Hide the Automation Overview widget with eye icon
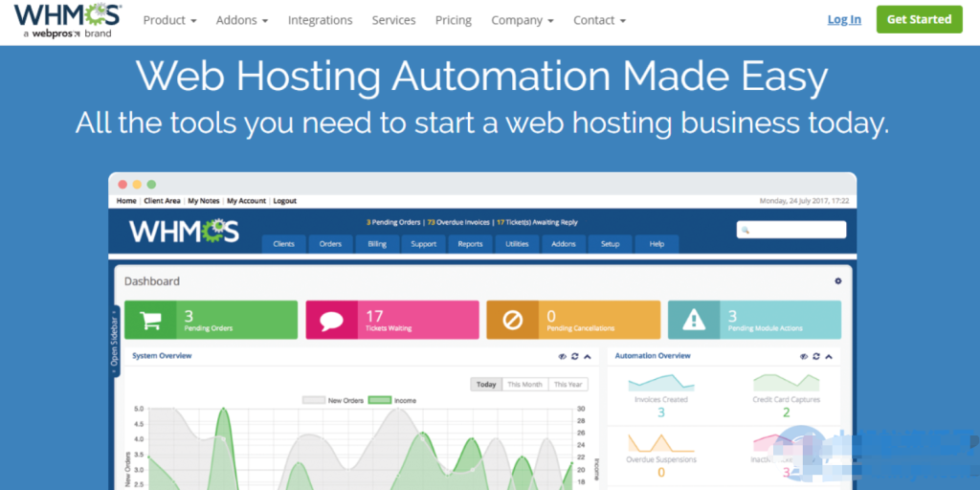 [x=803, y=356]
